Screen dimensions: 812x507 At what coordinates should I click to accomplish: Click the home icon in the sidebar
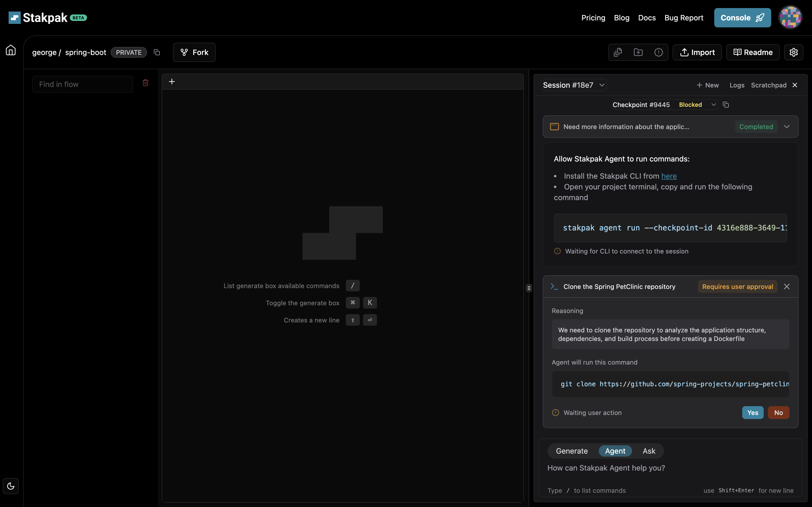11,50
